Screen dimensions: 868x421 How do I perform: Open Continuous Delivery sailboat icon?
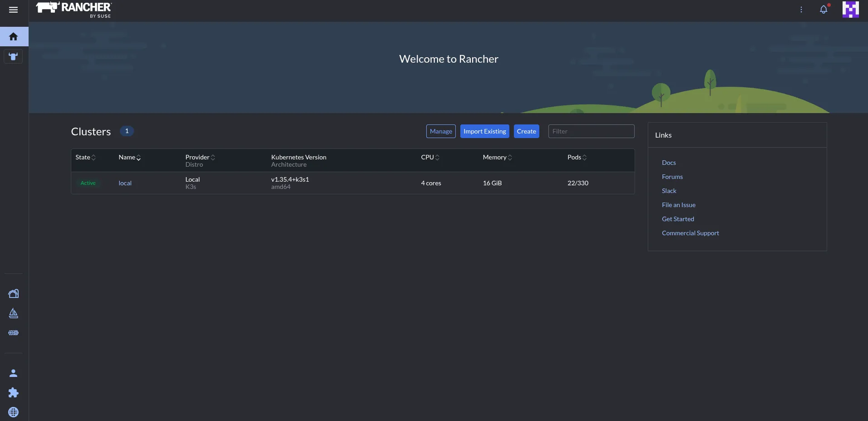click(x=14, y=313)
